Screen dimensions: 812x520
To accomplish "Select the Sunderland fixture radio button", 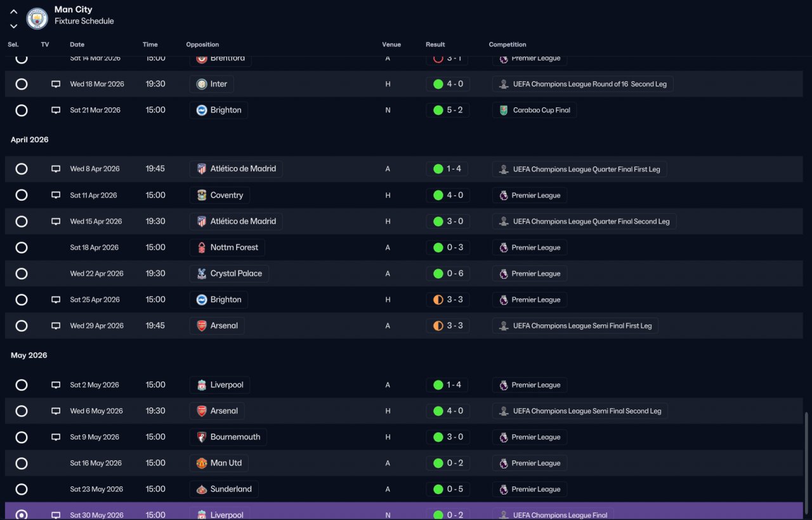I will 22,489.
